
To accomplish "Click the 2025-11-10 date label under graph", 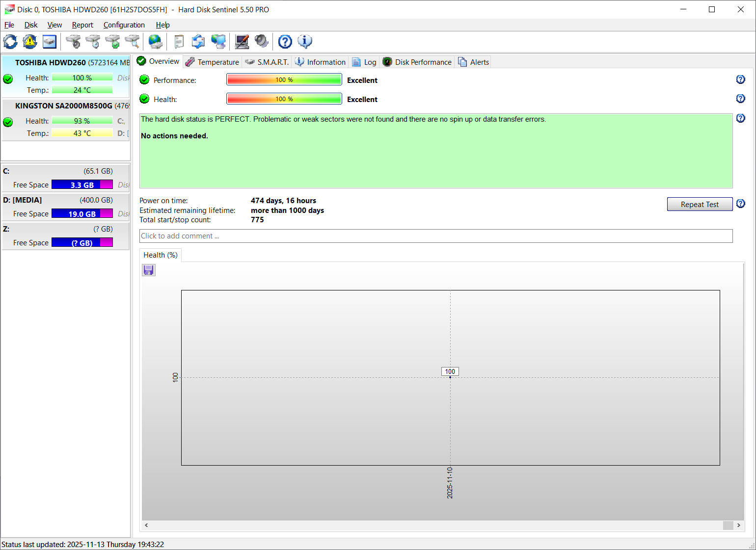I will tap(450, 483).
